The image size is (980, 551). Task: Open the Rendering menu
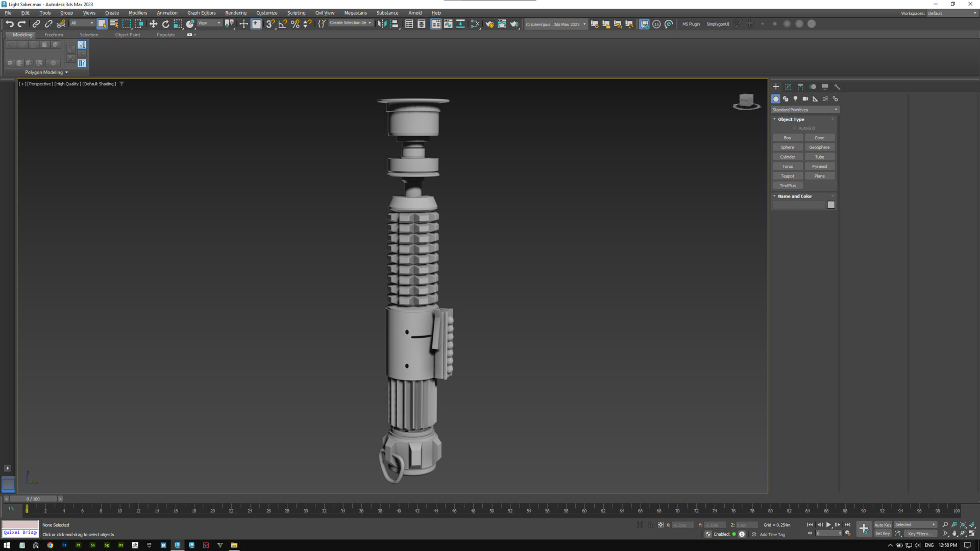click(x=235, y=13)
